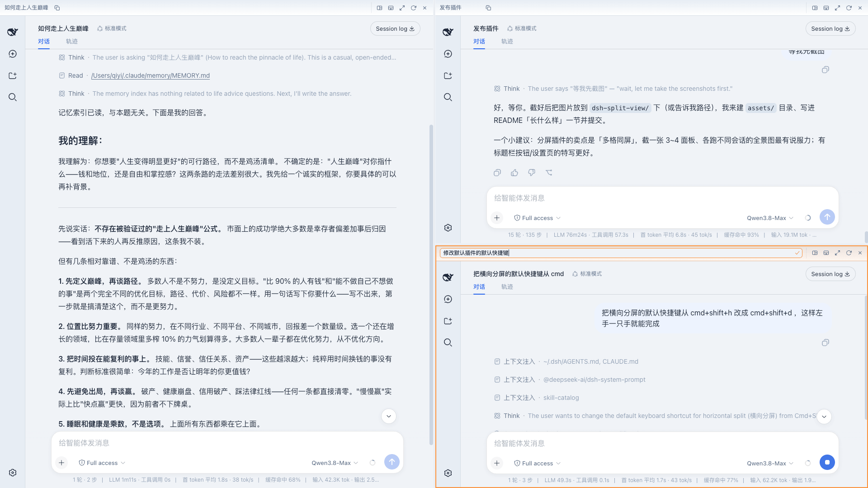Reload the 如何走上人生巅峰 pane
Viewport: 868px width, 488px height.
[x=413, y=8]
